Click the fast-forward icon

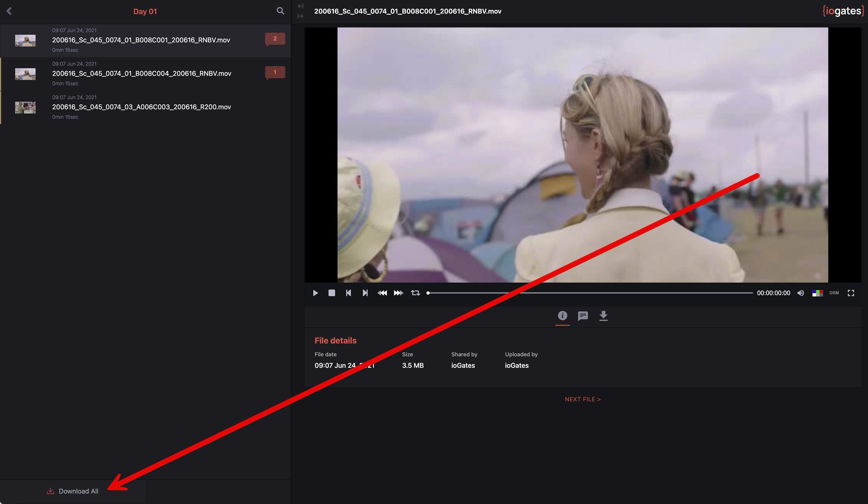coord(398,293)
